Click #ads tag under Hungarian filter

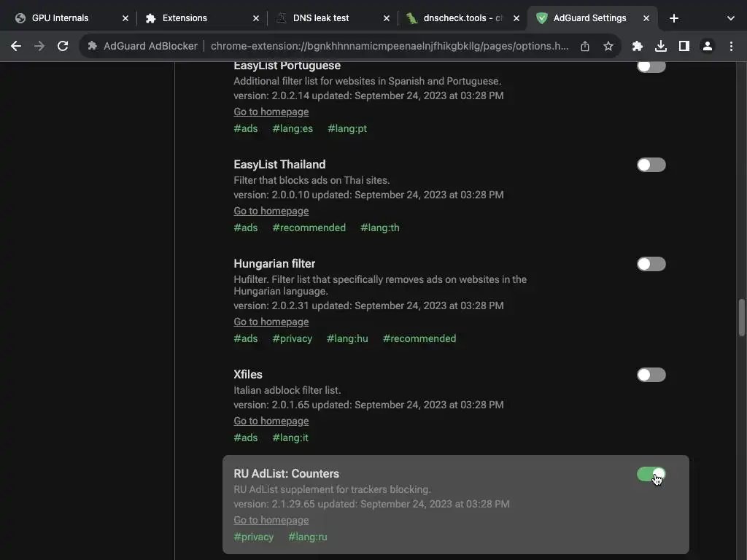[246, 338]
